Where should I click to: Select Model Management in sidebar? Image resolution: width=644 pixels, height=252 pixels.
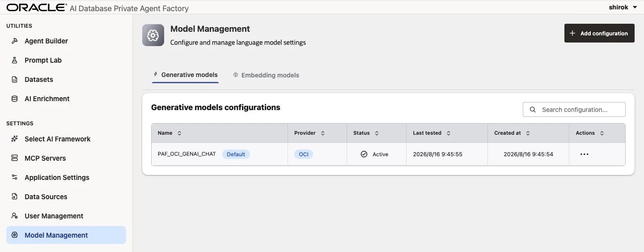coord(66,235)
